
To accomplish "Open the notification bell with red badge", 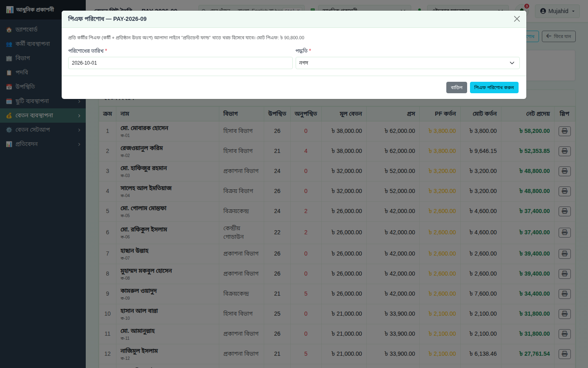I will tap(522, 10).
